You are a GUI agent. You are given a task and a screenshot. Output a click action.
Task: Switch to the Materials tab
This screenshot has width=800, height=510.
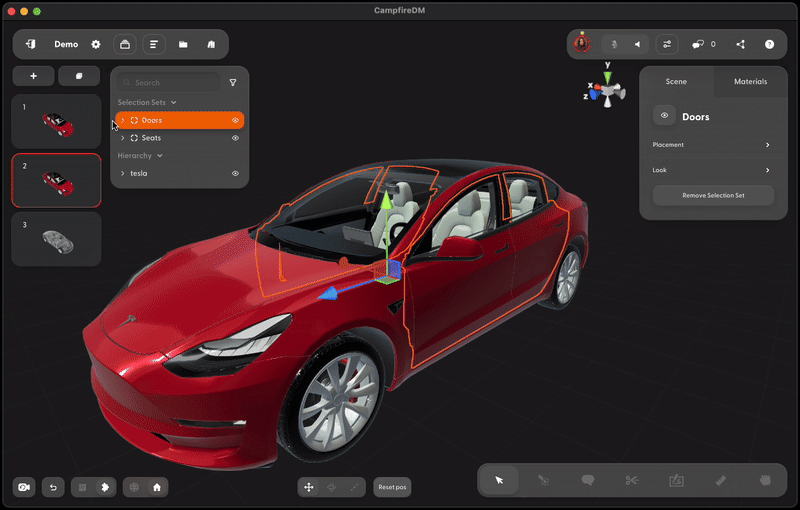click(x=750, y=82)
